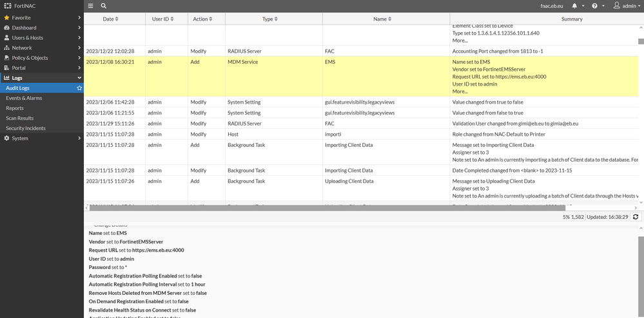Toggle favorite star on Audit Logs
The image size is (644, 318).
tap(79, 88)
